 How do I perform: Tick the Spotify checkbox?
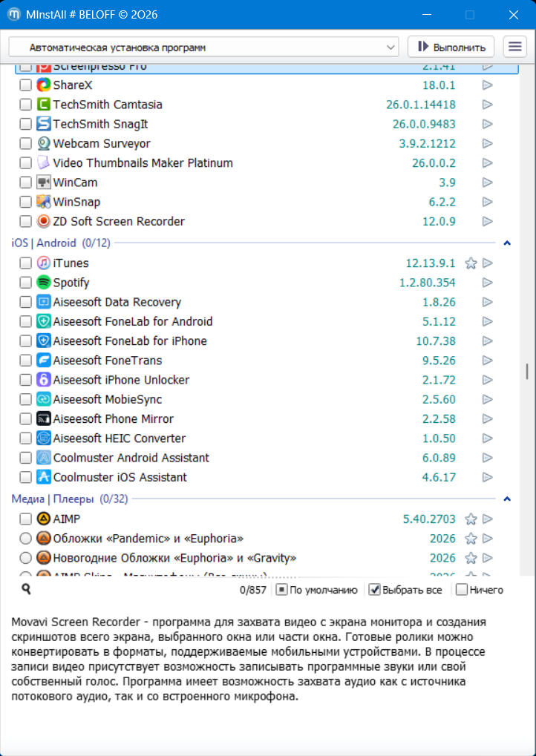[x=25, y=283]
